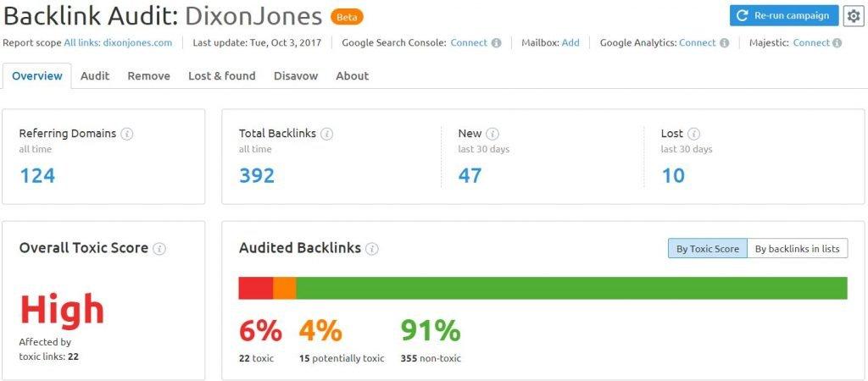Viewport: 868px width, 381px height.
Task: Click info icon next to Lost
Action: [693, 134]
